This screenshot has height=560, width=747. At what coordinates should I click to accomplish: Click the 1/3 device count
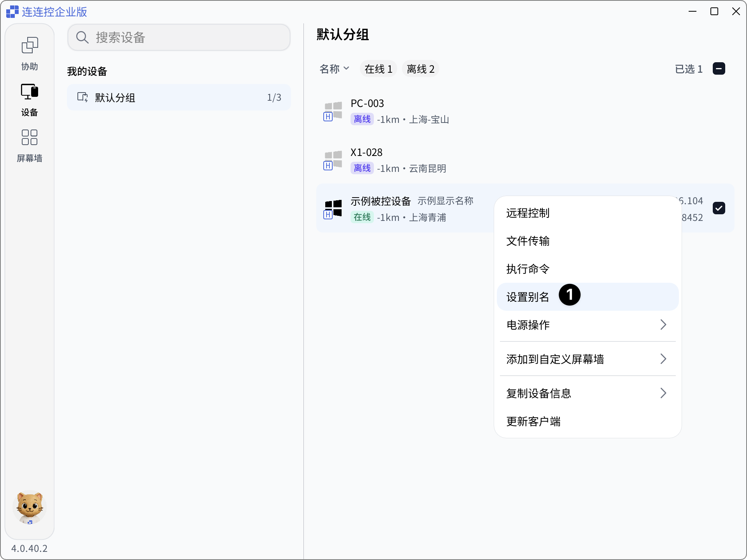coord(274,98)
